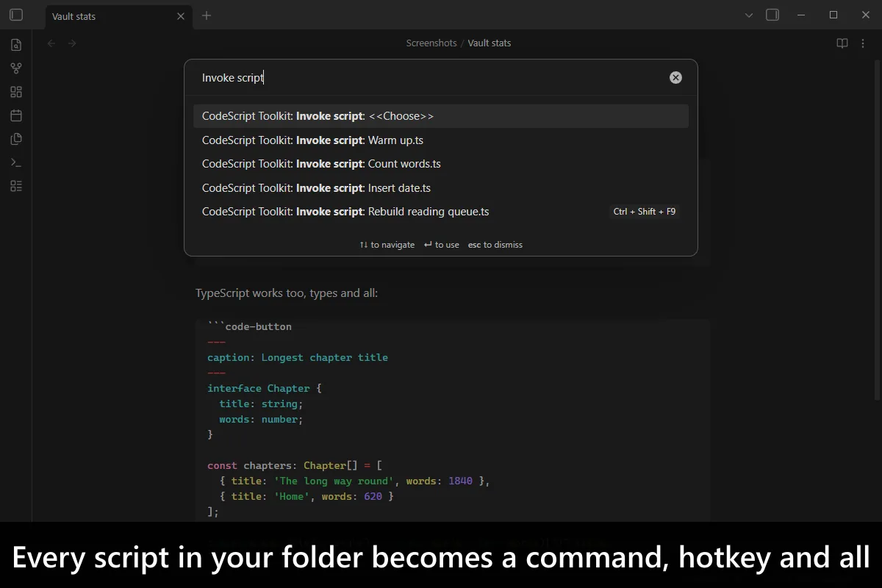The image size is (882, 588).
Task: Toggle the right sidebar panel
Action: click(772, 15)
